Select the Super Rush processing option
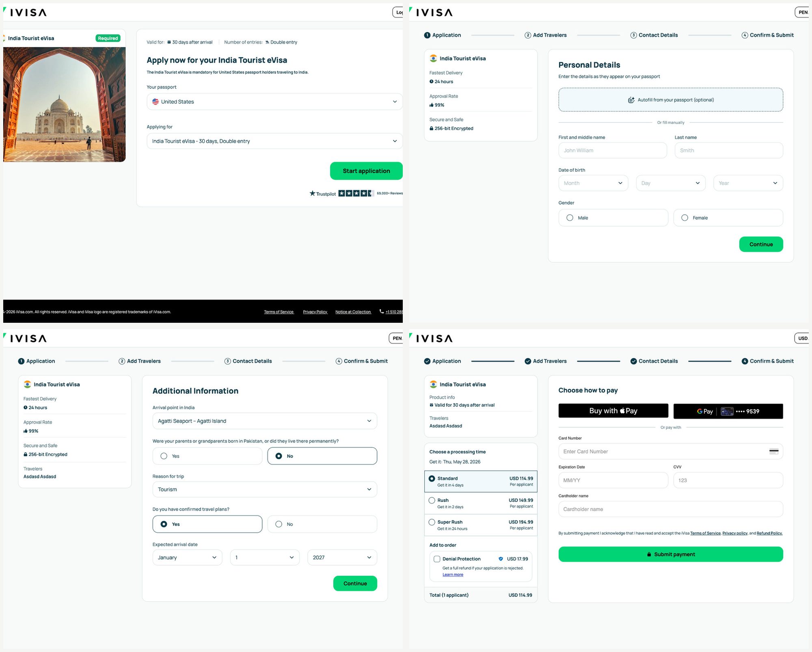 point(481,525)
